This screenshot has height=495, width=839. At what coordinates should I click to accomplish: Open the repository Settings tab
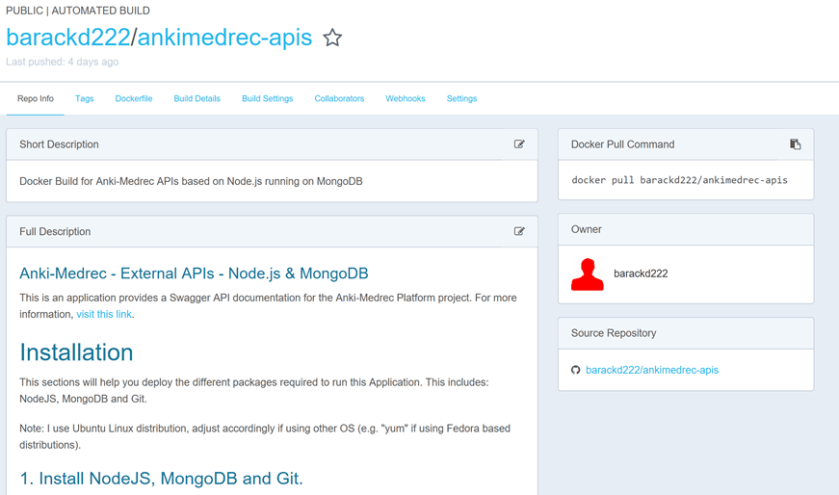pos(461,99)
